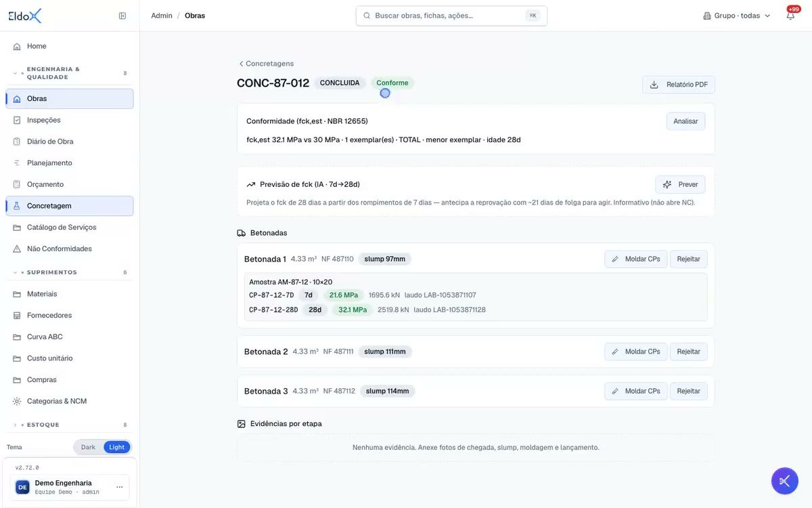Click the Prever button
Viewport: 812px width, 508px height.
[x=680, y=184]
